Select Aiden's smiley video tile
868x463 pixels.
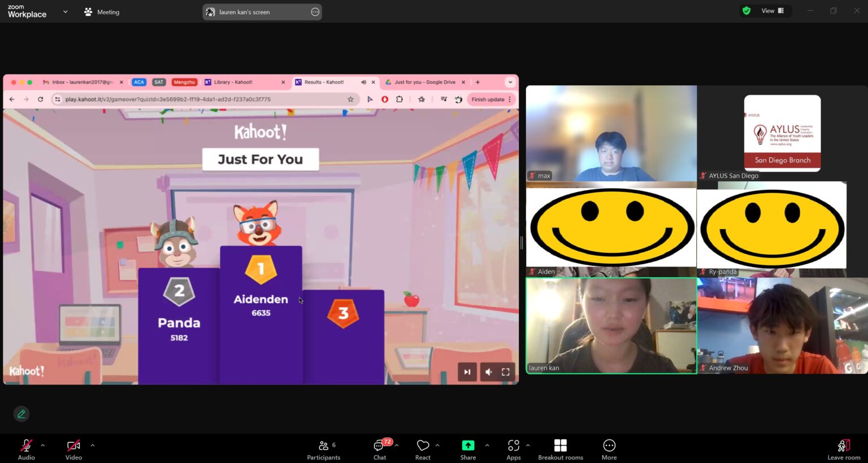coord(611,229)
